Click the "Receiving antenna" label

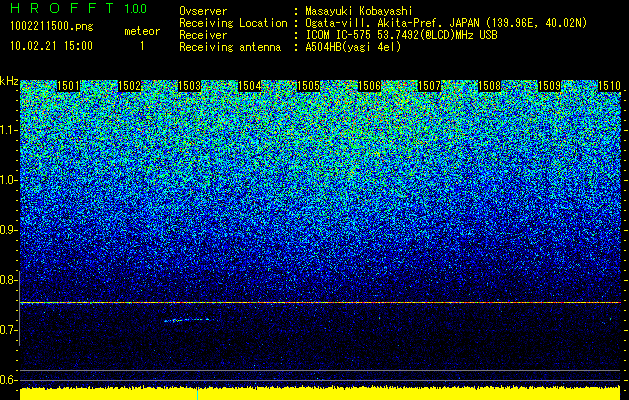pyautogui.click(x=230, y=47)
